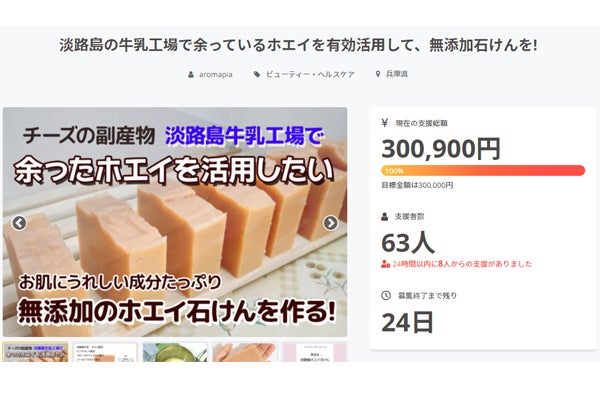Click the user icon beside aromapia
This screenshot has width=600, height=400.
click(x=191, y=74)
